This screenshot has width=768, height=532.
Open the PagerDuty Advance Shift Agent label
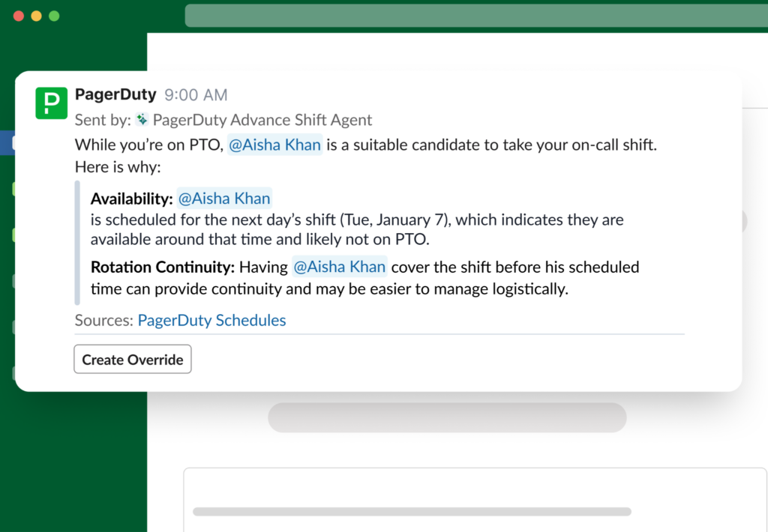click(262, 120)
